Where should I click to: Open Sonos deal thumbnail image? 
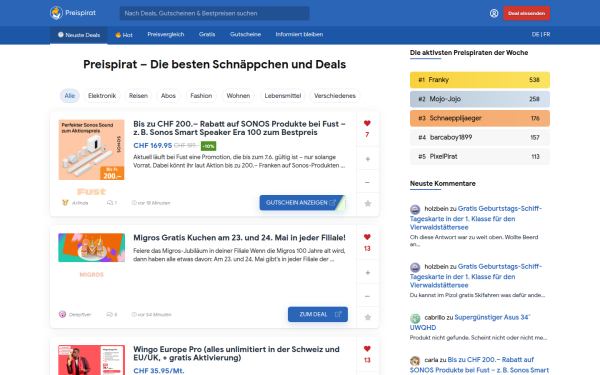pyautogui.click(x=91, y=150)
